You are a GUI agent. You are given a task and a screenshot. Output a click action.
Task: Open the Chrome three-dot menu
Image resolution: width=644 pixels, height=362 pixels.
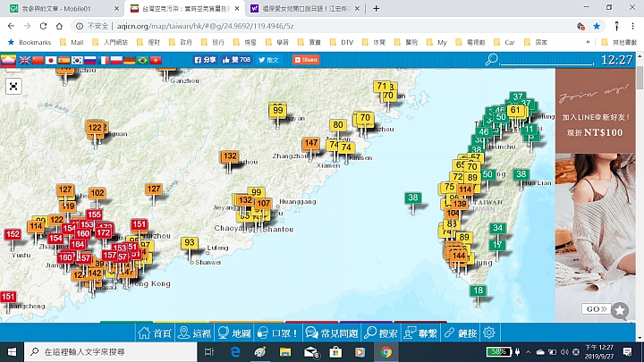point(633,26)
